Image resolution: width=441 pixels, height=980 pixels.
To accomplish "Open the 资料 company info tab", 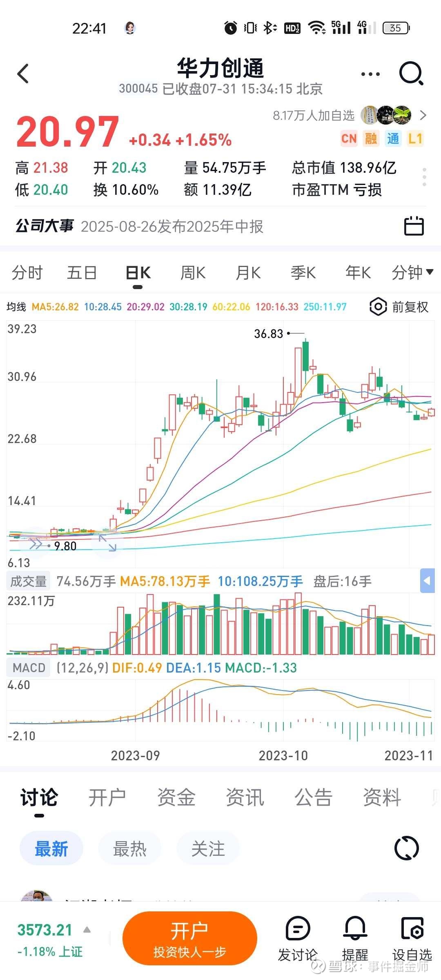I will pos(382,797).
